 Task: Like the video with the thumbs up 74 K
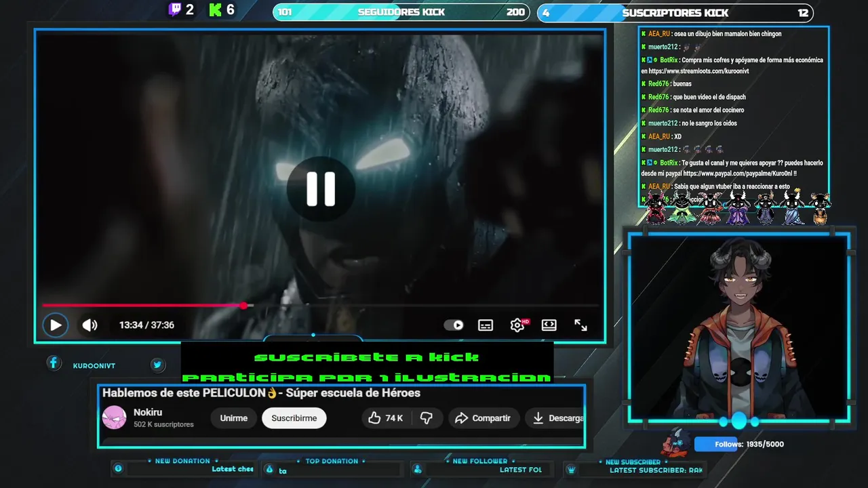pyautogui.click(x=385, y=418)
